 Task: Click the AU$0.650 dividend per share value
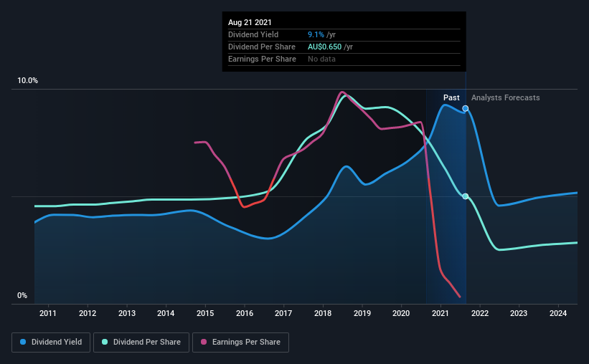[x=324, y=47]
